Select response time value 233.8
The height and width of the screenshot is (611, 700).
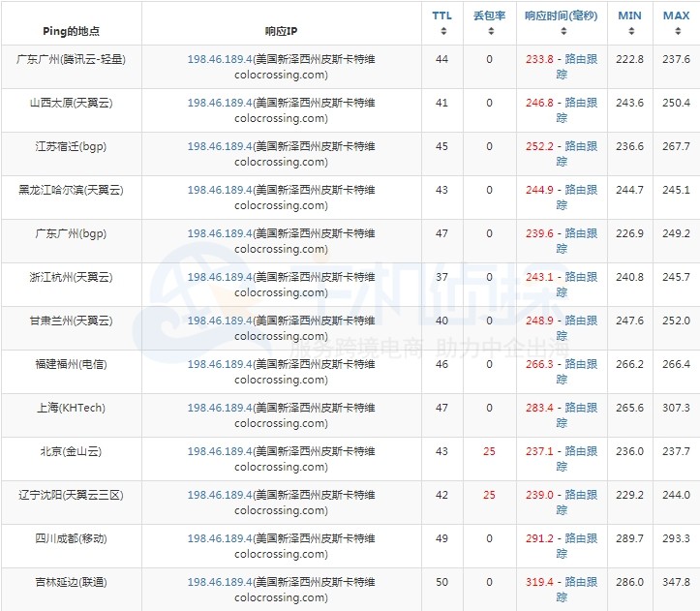tap(539, 59)
